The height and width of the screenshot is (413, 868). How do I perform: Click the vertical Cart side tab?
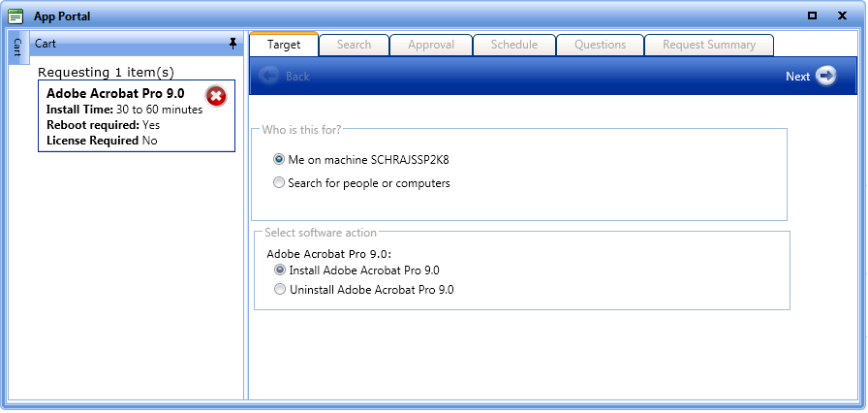[x=17, y=48]
